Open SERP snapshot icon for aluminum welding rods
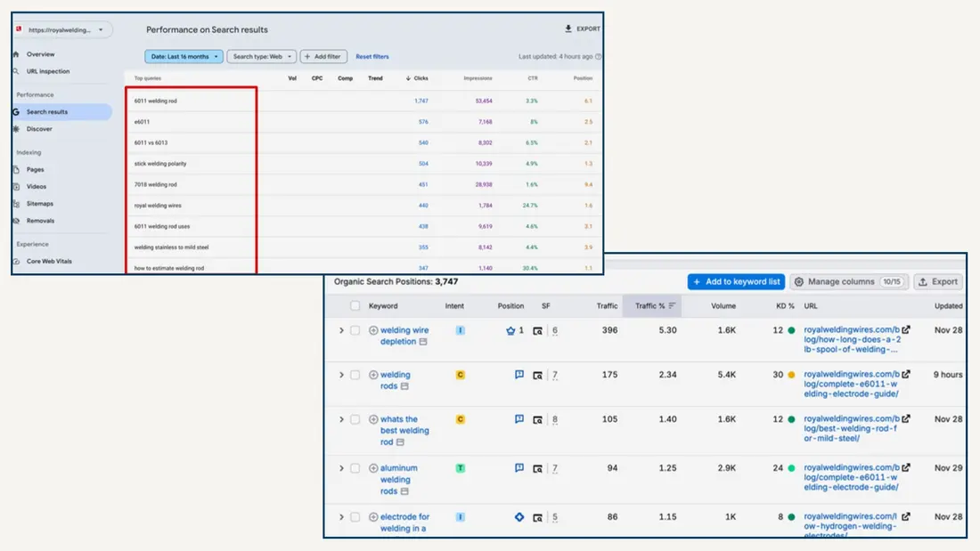The height and width of the screenshot is (551, 980). click(537, 468)
